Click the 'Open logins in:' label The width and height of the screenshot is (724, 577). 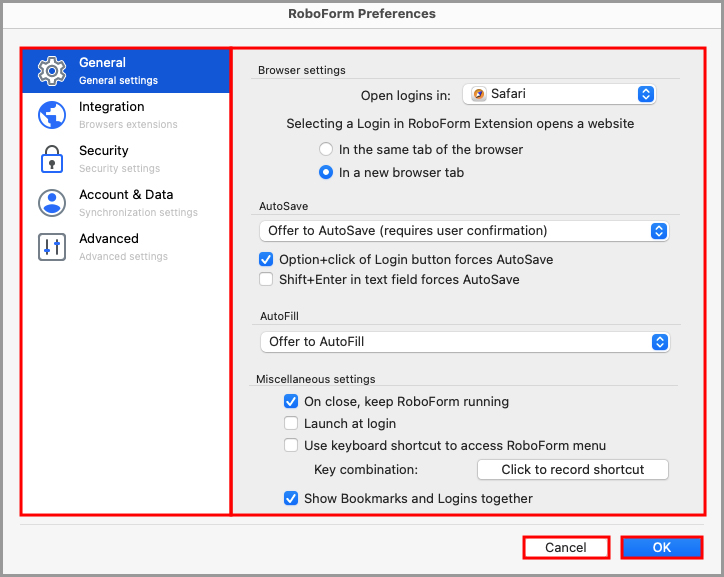(x=406, y=96)
